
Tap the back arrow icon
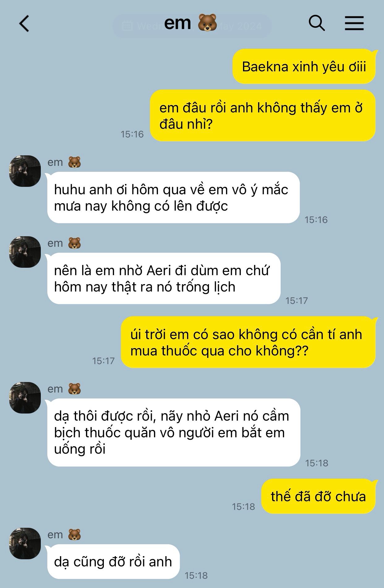point(24,23)
